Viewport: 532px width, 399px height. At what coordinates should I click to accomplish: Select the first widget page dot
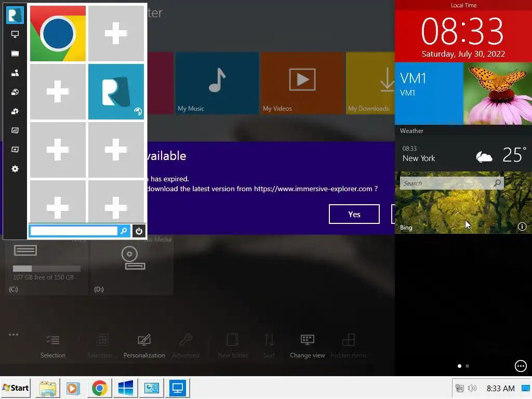coord(459,366)
